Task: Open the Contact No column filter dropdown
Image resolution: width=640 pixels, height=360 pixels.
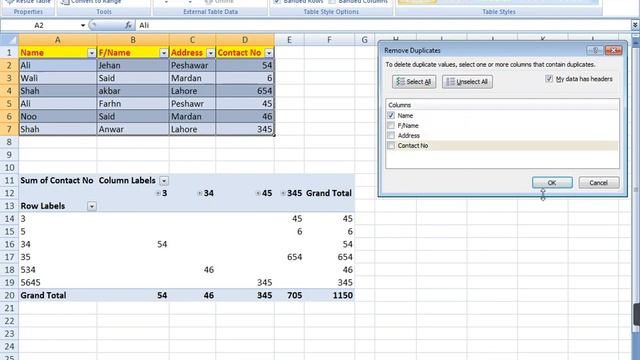Action: point(269,53)
